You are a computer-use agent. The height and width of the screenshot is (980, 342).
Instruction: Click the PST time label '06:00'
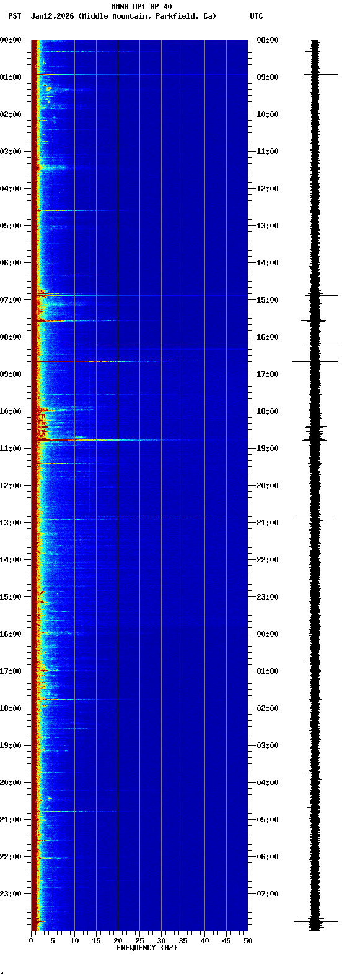coord(11,263)
